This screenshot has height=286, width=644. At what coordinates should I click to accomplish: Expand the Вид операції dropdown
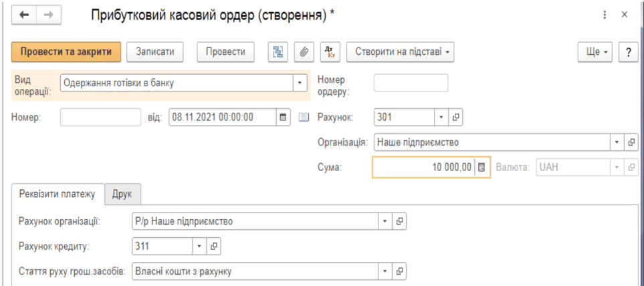pyautogui.click(x=300, y=84)
